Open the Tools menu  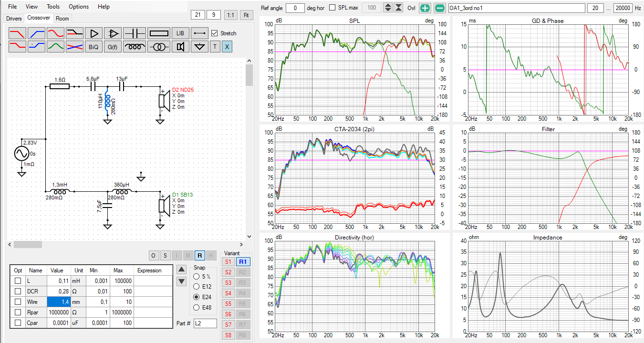(53, 7)
